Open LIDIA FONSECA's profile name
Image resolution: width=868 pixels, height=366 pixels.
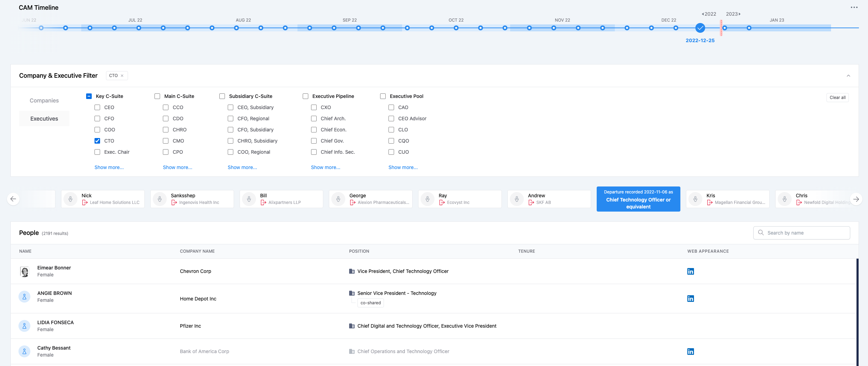point(55,322)
